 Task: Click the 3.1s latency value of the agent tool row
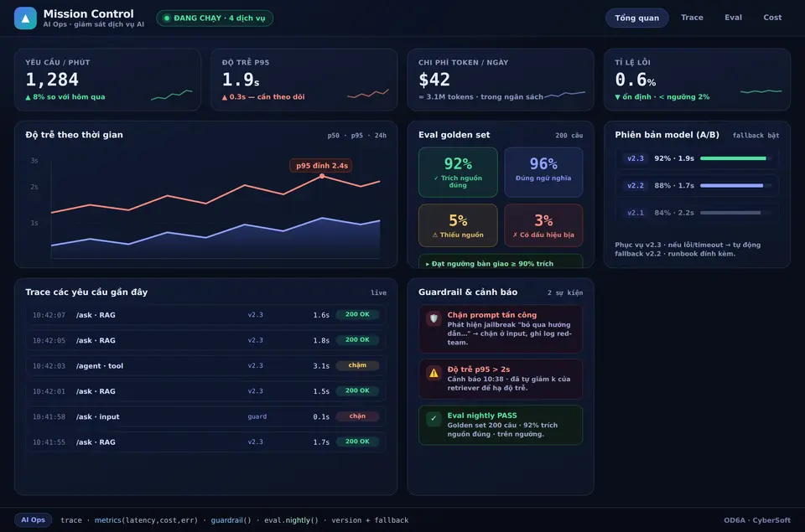pyautogui.click(x=321, y=366)
